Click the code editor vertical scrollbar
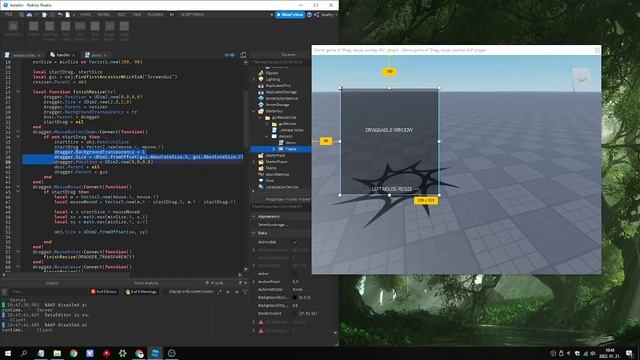Screen dimensions: 640x360 click(x=245, y=118)
